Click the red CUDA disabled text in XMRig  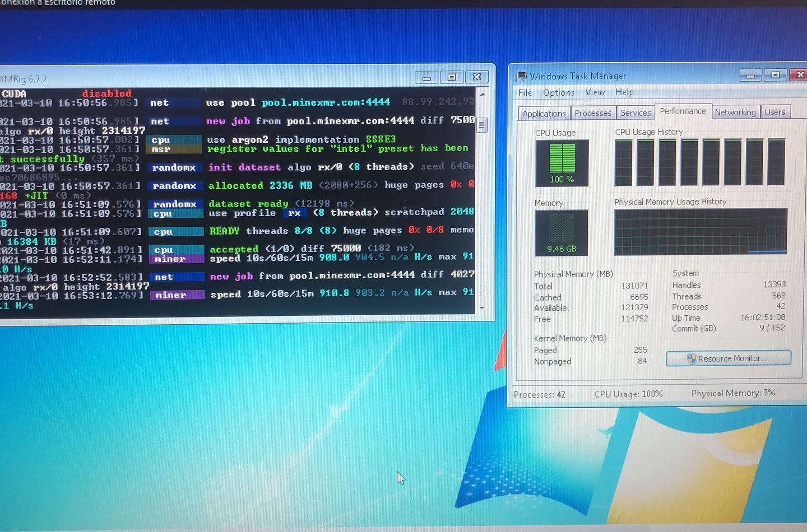(x=106, y=94)
